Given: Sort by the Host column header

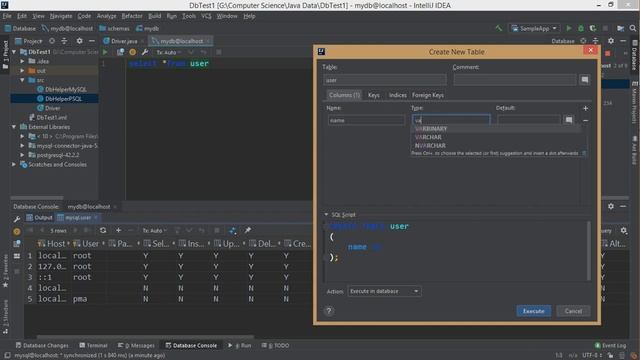Looking at the screenshot, I should click(x=52, y=244).
